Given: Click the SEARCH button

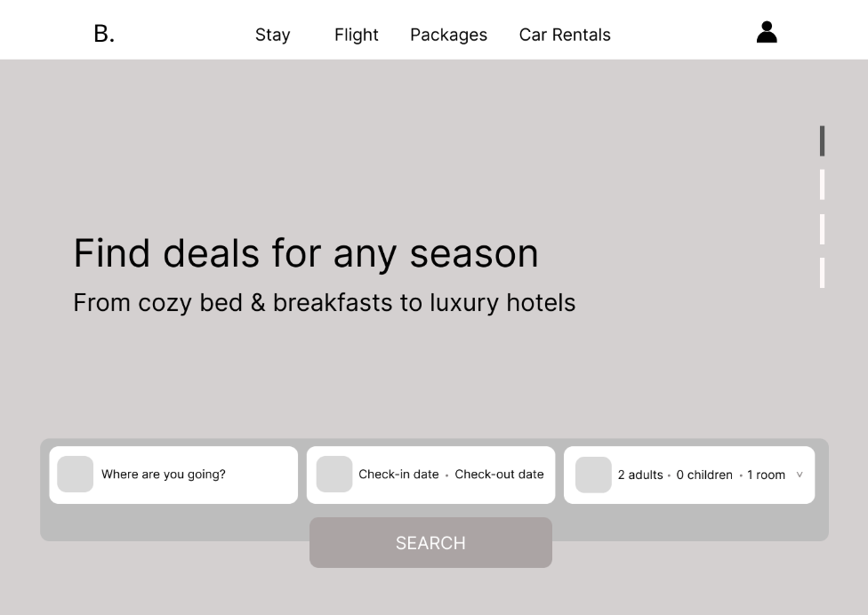Looking at the screenshot, I should pyautogui.click(x=430, y=542).
